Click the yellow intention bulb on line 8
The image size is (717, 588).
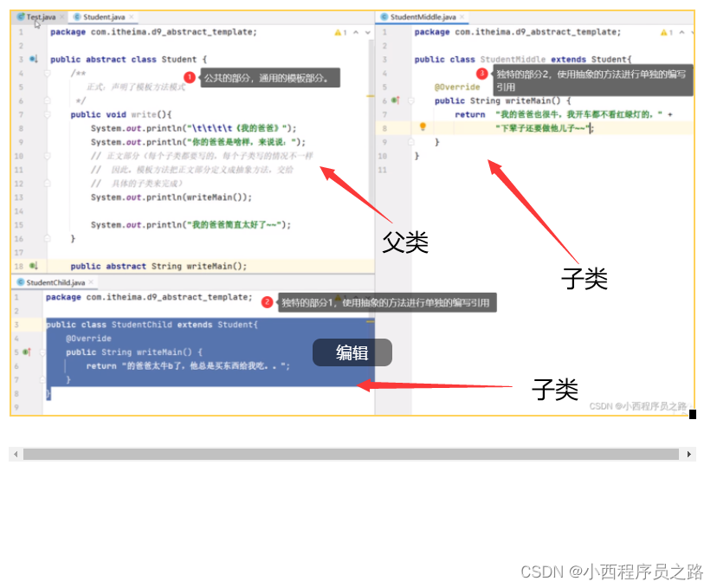(423, 126)
